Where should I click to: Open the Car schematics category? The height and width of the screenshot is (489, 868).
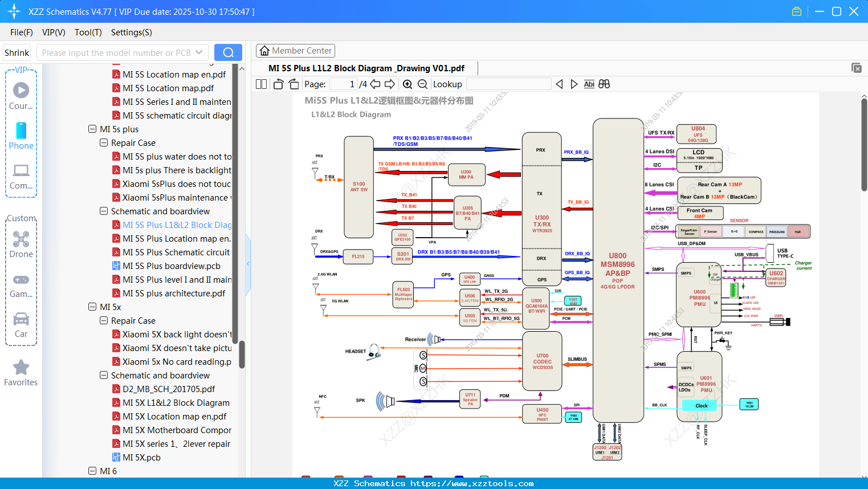coord(21,322)
